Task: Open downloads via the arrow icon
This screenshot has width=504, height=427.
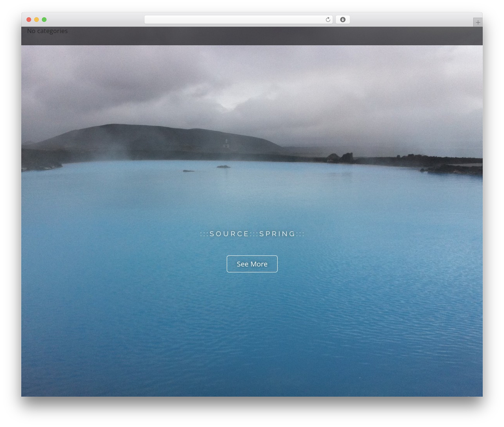Action: tap(343, 20)
